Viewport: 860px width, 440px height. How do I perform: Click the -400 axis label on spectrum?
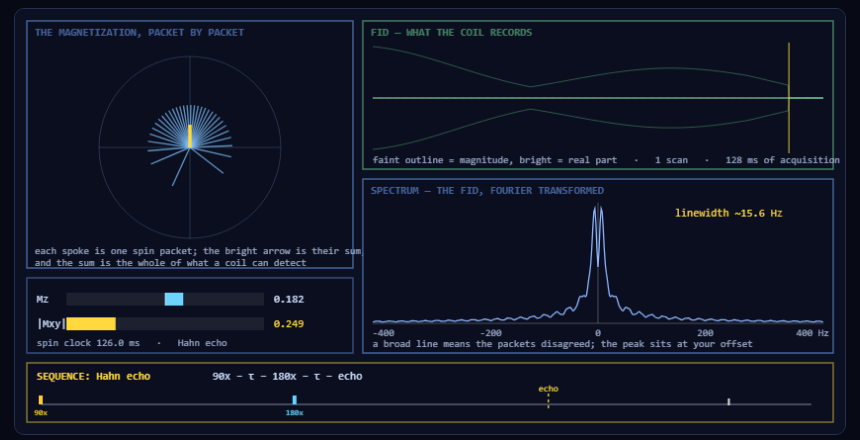383,333
